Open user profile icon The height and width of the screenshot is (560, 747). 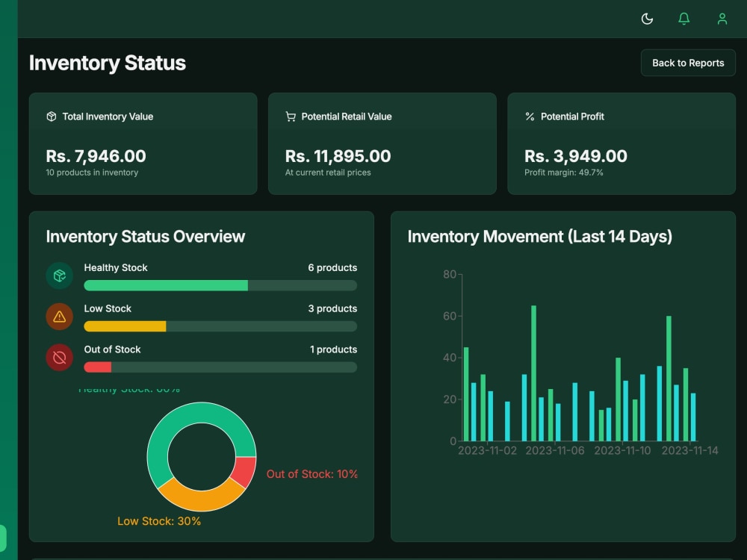click(722, 19)
